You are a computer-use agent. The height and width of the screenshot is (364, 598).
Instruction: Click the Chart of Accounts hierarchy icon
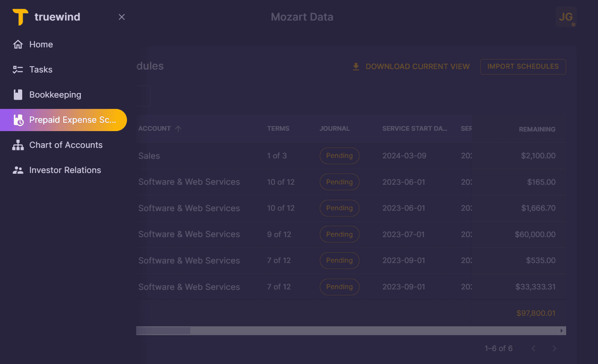point(18,145)
